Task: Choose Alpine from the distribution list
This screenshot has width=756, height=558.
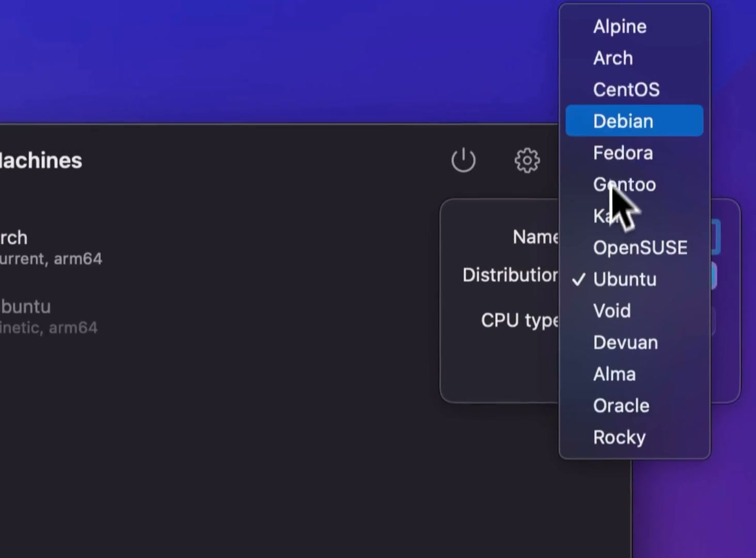Action: (x=634, y=26)
